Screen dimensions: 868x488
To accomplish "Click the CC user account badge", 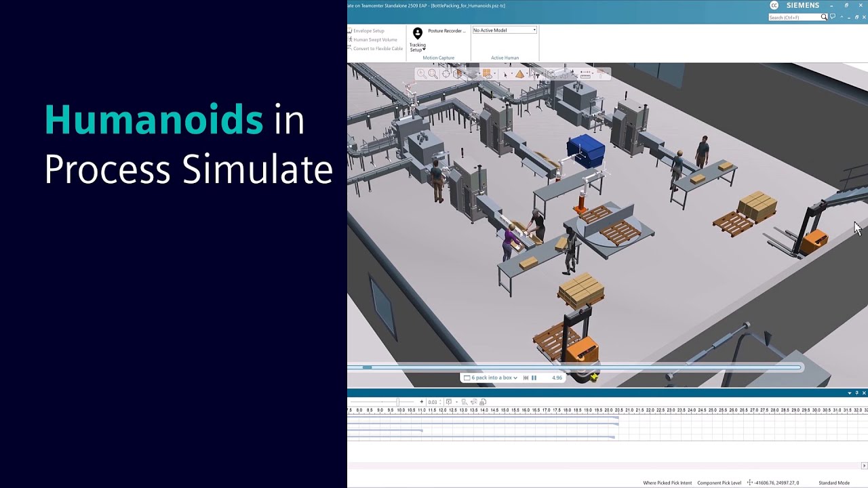I will click(x=774, y=5).
